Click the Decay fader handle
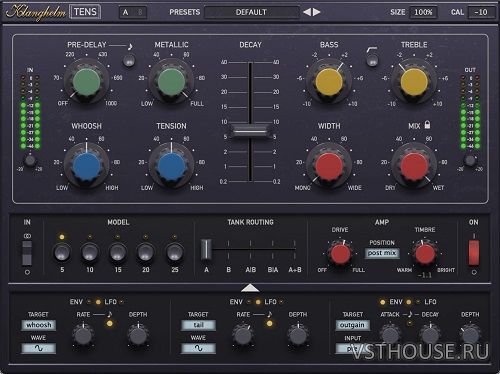The width and height of the screenshot is (500, 374). [250, 131]
